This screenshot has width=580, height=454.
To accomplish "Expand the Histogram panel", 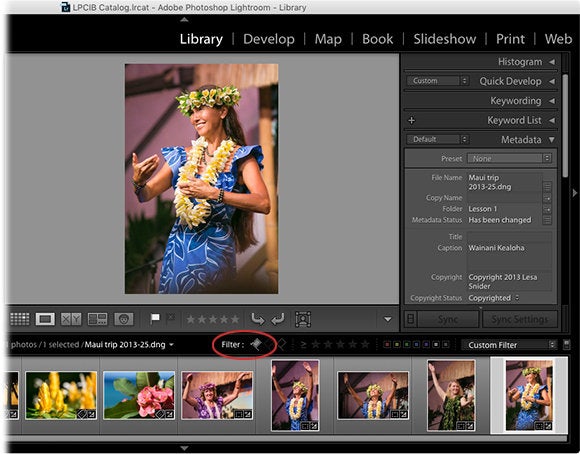I will coord(552,62).
